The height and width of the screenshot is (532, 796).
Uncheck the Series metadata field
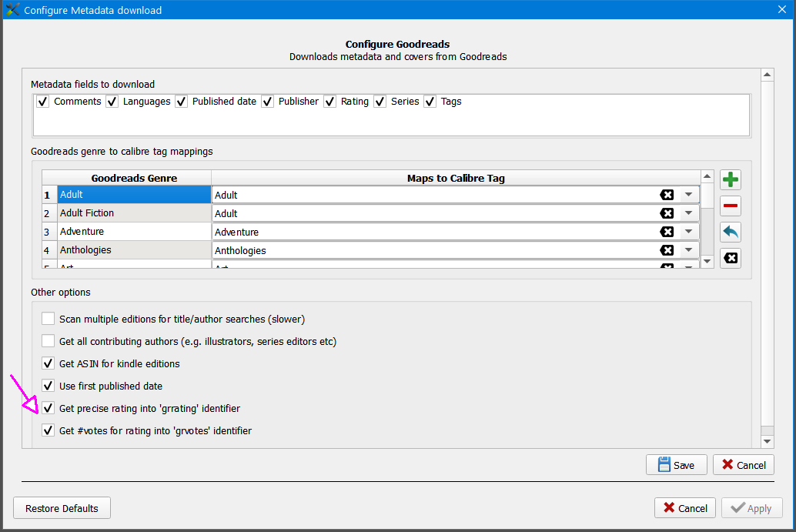[380, 102]
